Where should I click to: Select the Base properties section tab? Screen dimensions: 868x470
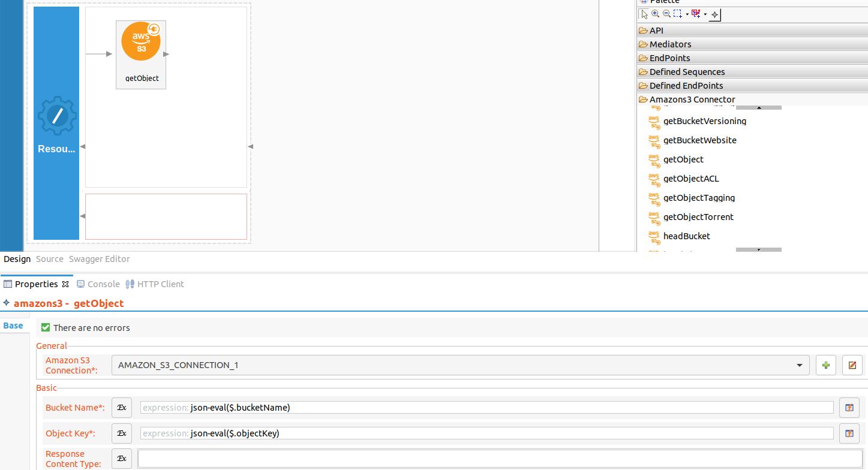coord(13,326)
